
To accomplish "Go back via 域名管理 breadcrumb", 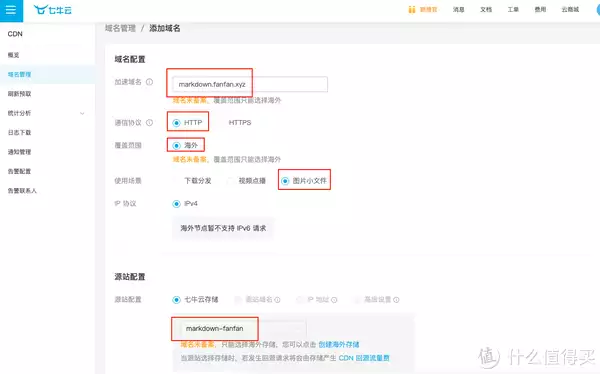I will (x=120, y=28).
